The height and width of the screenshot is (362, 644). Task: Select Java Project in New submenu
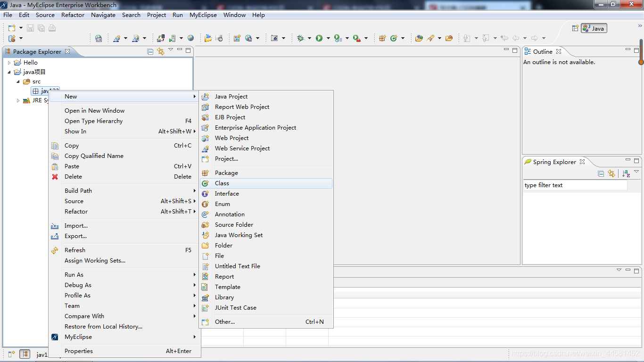pyautogui.click(x=266, y=97)
